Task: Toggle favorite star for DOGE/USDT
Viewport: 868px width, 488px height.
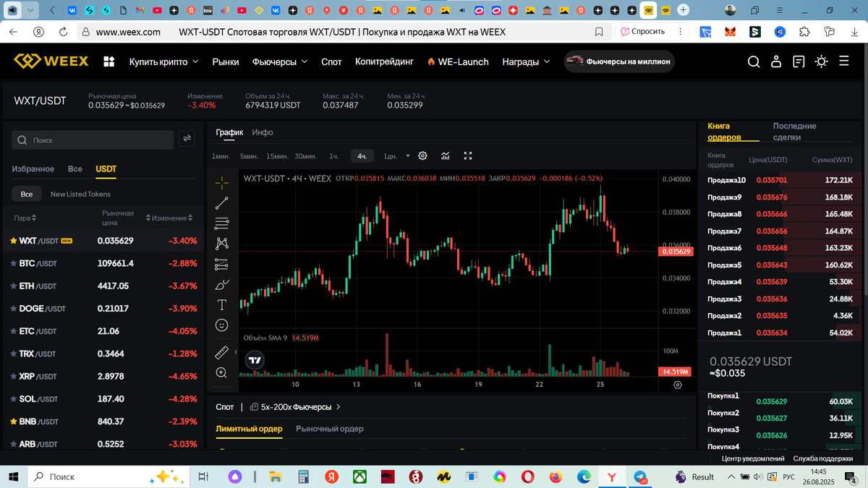Action: (x=13, y=308)
